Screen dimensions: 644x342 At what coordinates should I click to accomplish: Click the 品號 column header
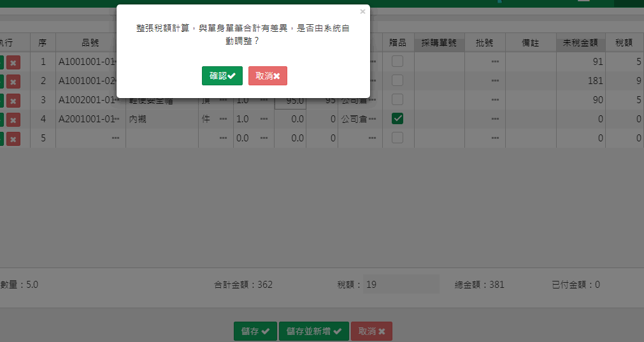(90, 43)
